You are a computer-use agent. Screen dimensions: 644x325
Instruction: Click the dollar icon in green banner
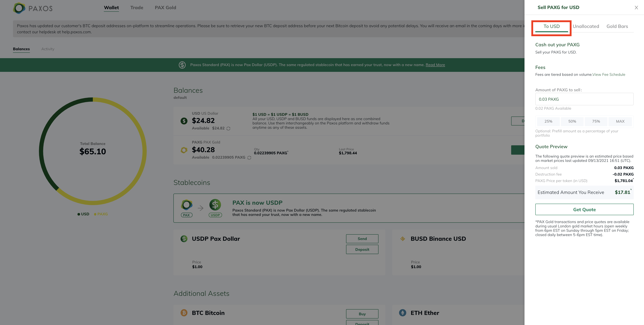(x=182, y=65)
